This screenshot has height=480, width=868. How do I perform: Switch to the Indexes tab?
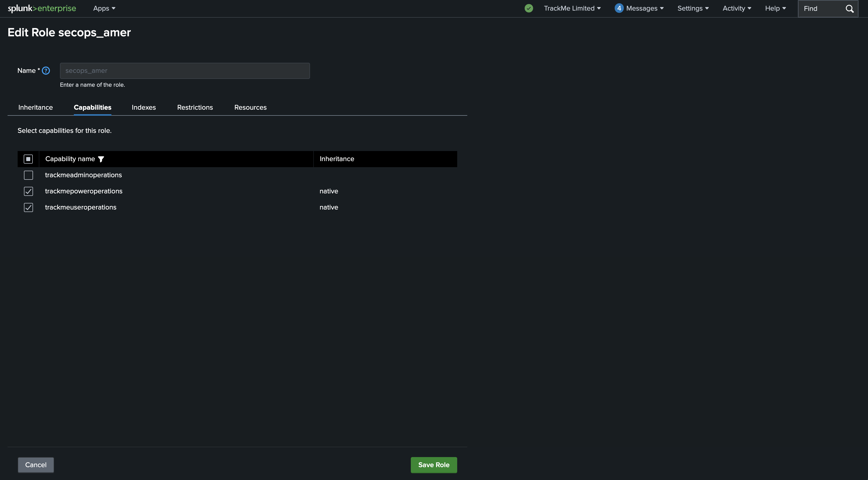tap(144, 108)
